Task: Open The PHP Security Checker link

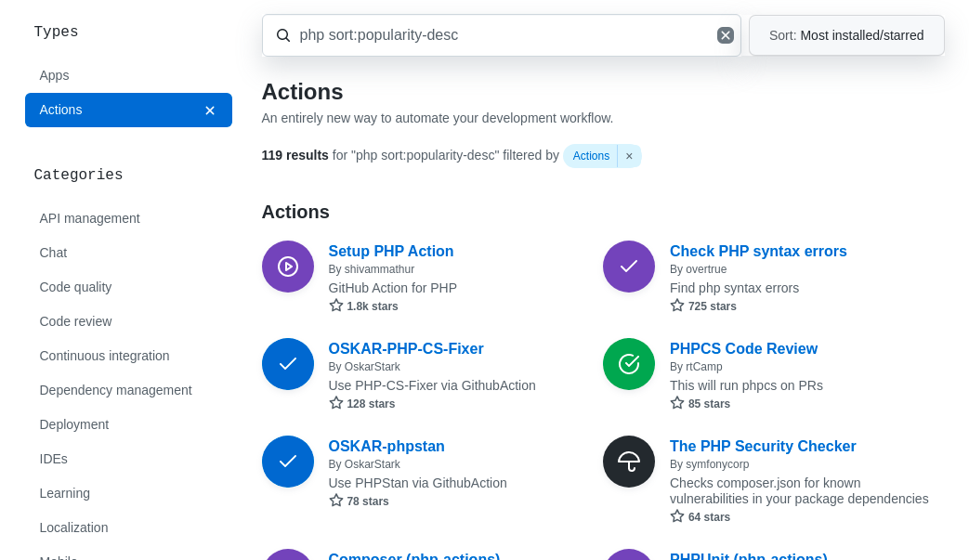Action: [762, 446]
